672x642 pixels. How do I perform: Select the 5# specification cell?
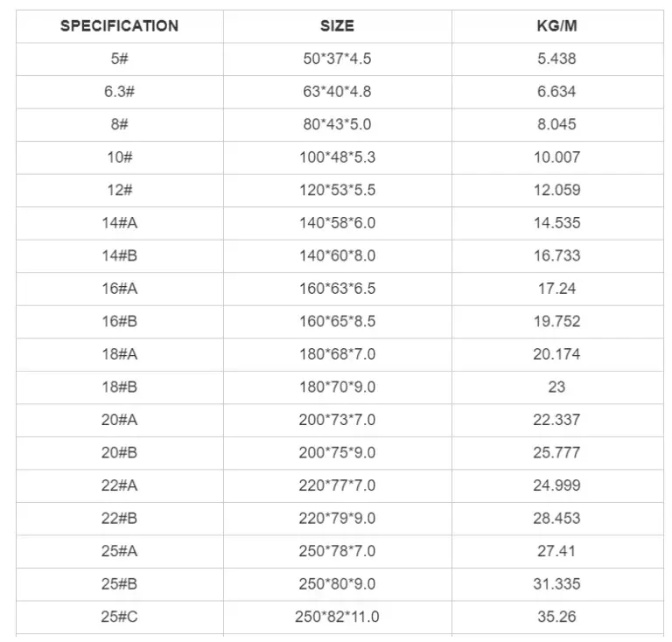pos(119,59)
